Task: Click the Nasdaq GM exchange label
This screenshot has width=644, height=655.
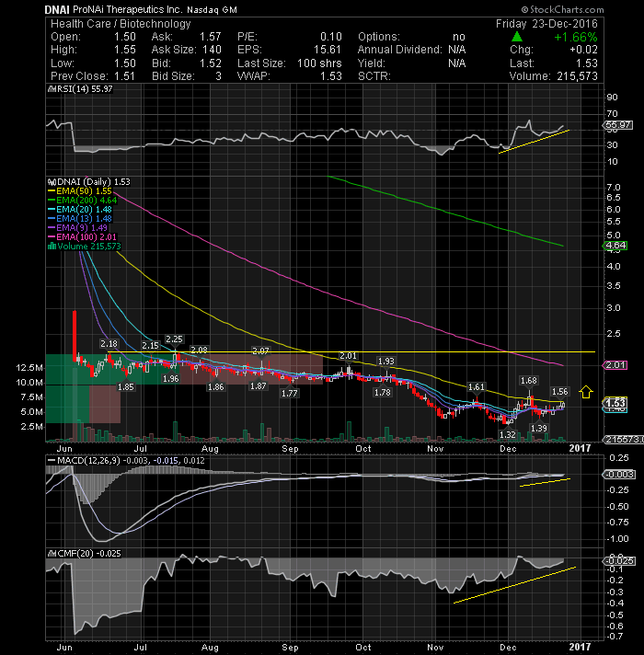Action: coord(212,9)
